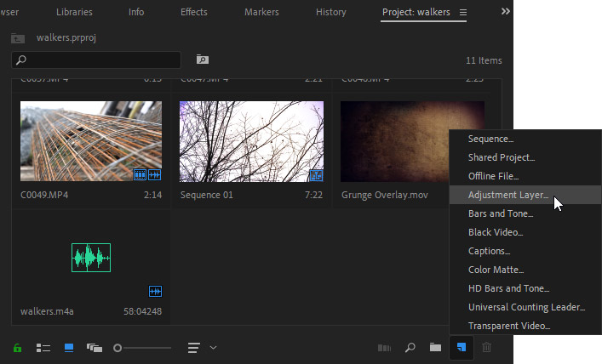
Task: Click the 58:04248 duration value
Action: (142, 311)
